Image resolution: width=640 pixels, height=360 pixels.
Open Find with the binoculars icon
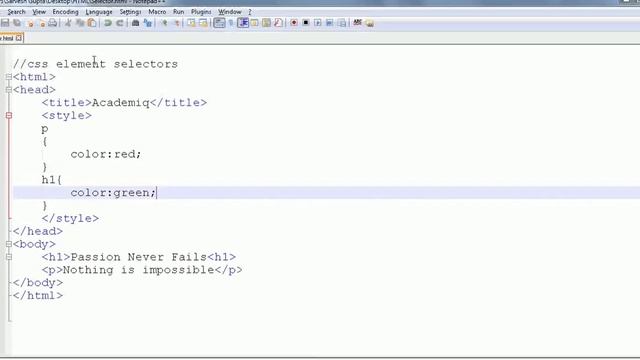tap(136, 23)
